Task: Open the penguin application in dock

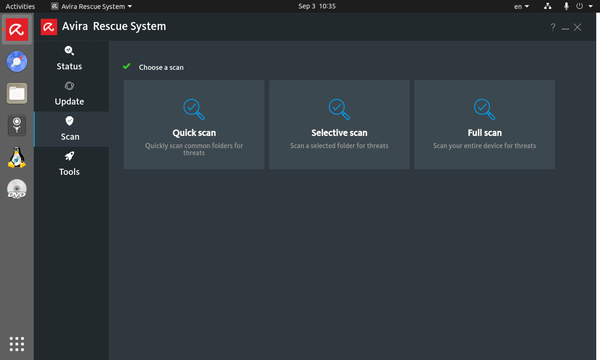Action: pos(17,157)
